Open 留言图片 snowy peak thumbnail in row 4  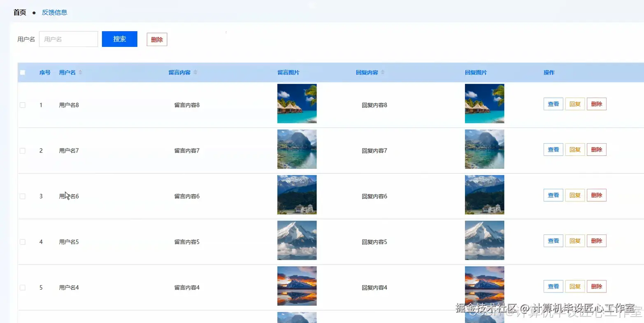point(297,241)
